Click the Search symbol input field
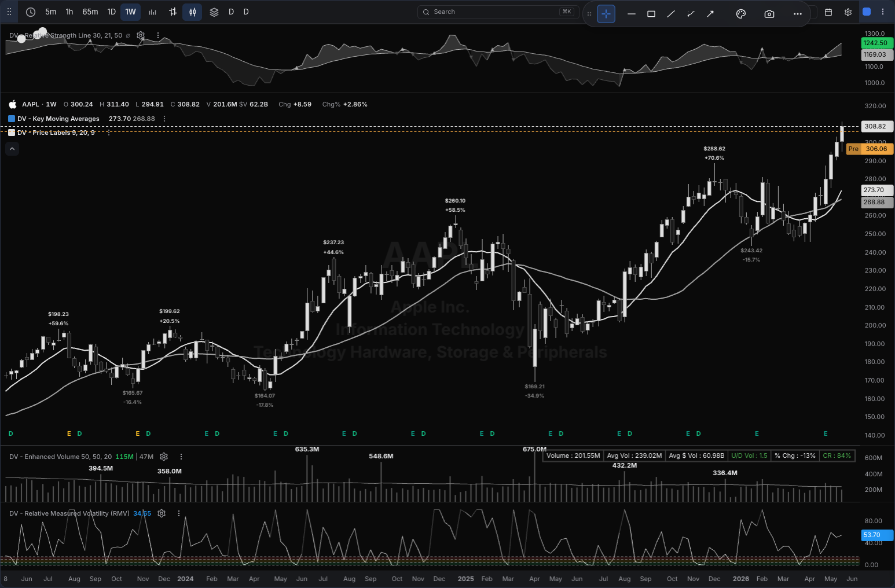This screenshot has height=588, width=895. (x=498, y=12)
